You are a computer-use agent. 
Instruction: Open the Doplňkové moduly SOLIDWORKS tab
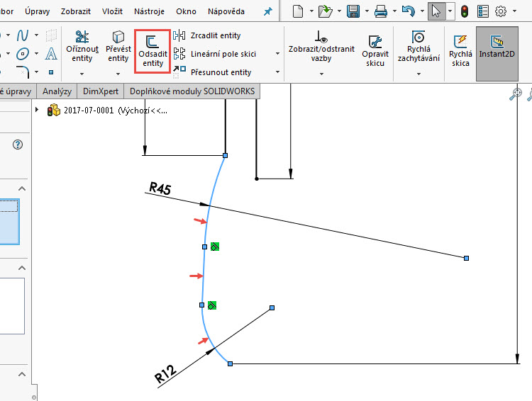192,91
